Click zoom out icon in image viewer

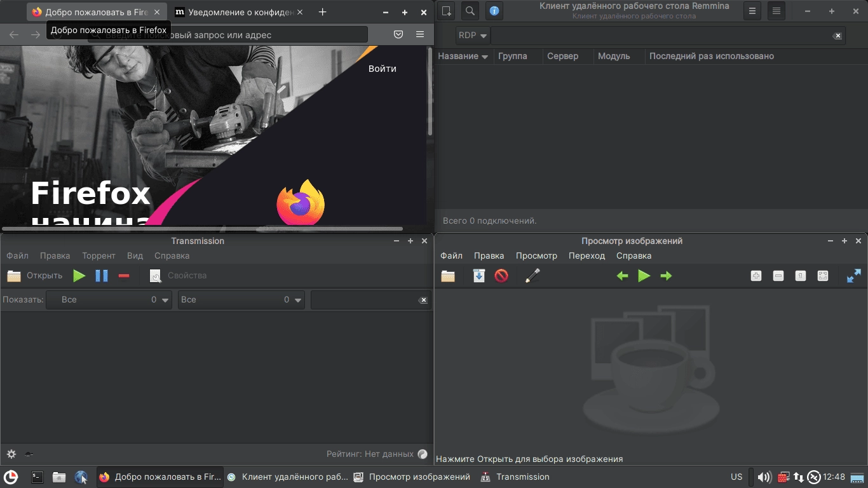(x=778, y=276)
